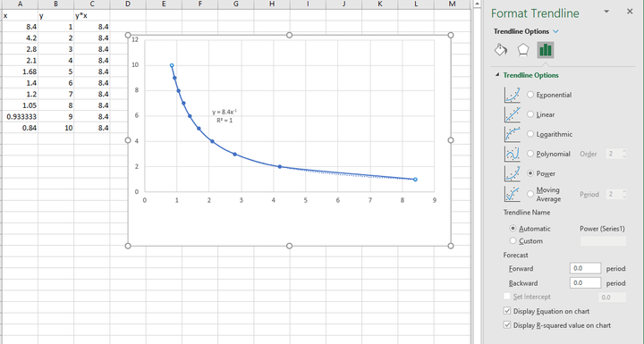This screenshot has width=644, height=344.
Task: Open the Fill & Line paint bucket tab
Action: [501, 50]
